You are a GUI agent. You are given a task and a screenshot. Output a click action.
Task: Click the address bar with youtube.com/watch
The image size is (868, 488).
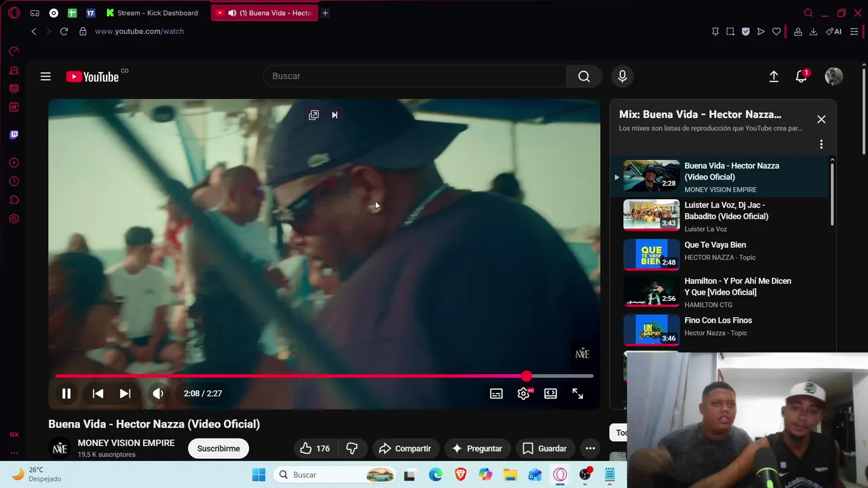(x=139, y=31)
